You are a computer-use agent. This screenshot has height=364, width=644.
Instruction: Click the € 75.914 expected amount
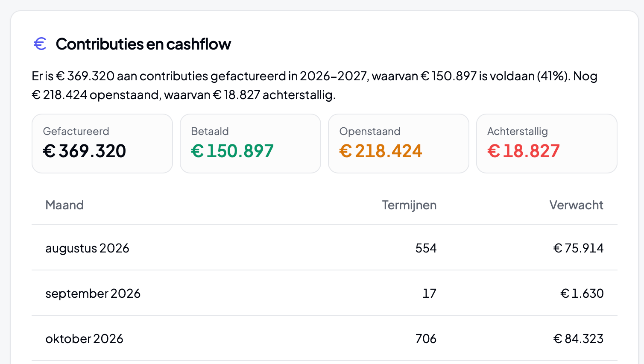click(x=578, y=248)
